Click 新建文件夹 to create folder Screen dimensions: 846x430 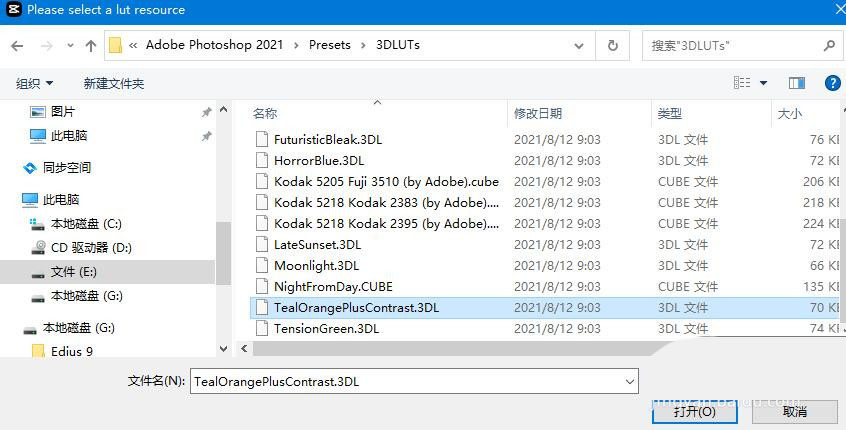[114, 83]
